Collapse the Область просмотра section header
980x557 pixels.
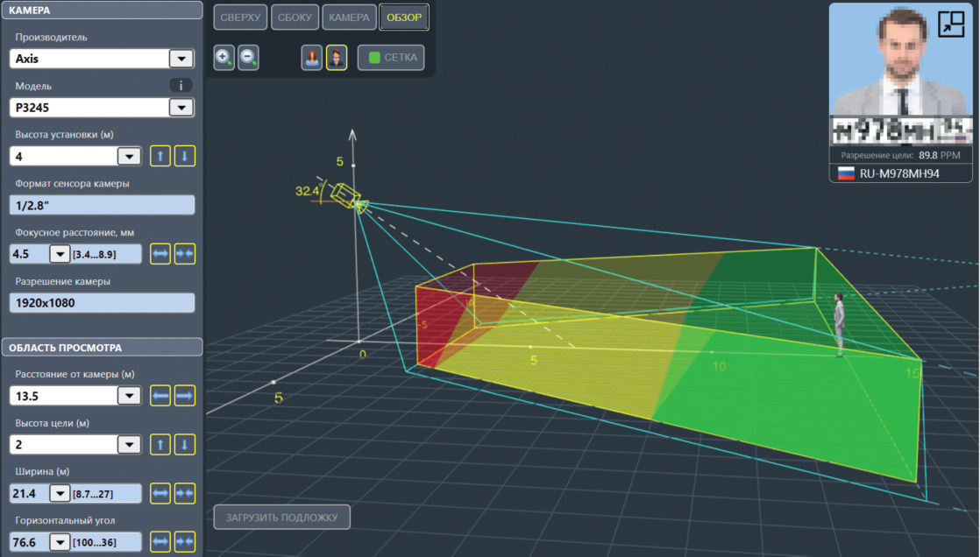101,348
